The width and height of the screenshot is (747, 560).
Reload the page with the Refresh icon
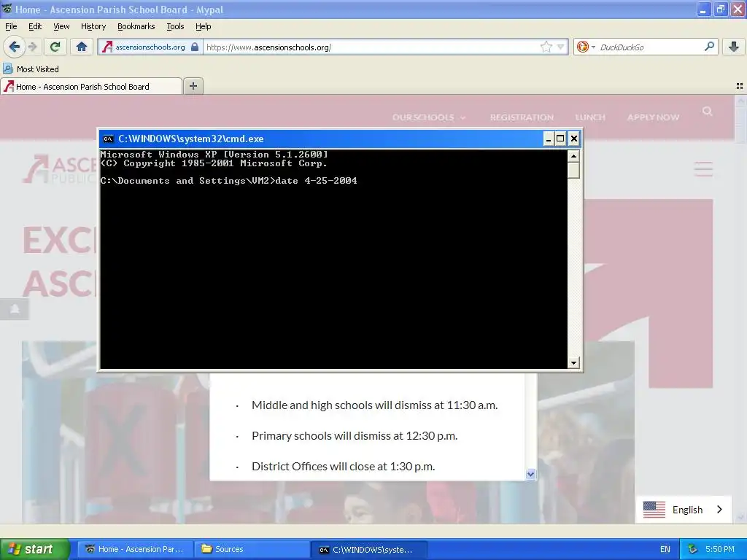tap(55, 47)
